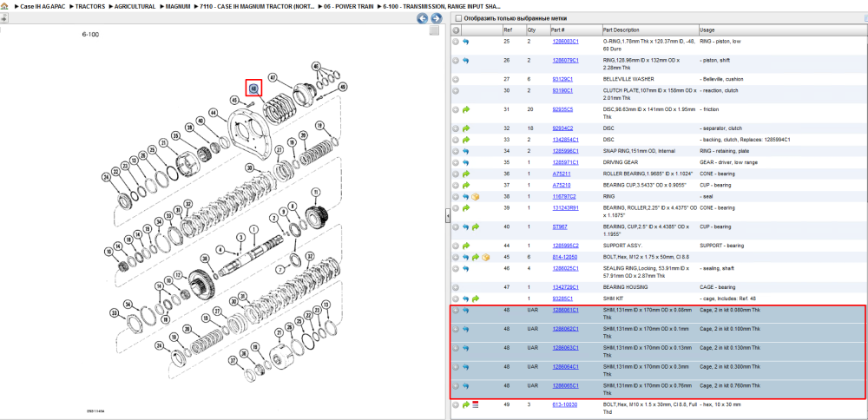Open part number link 1285995C2
The width and height of the screenshot is (868, 420).
(x=565, y=246)
